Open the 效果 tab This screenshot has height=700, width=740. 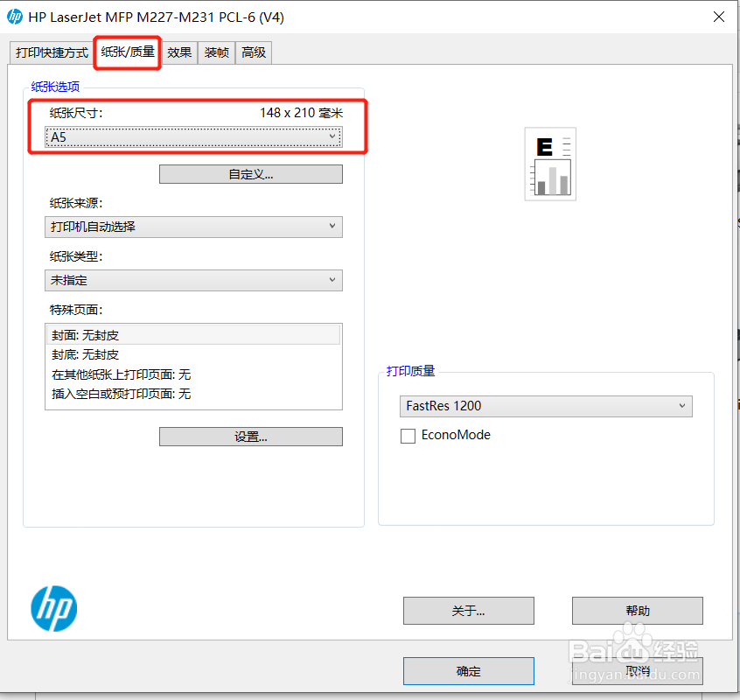pos(179,52)
